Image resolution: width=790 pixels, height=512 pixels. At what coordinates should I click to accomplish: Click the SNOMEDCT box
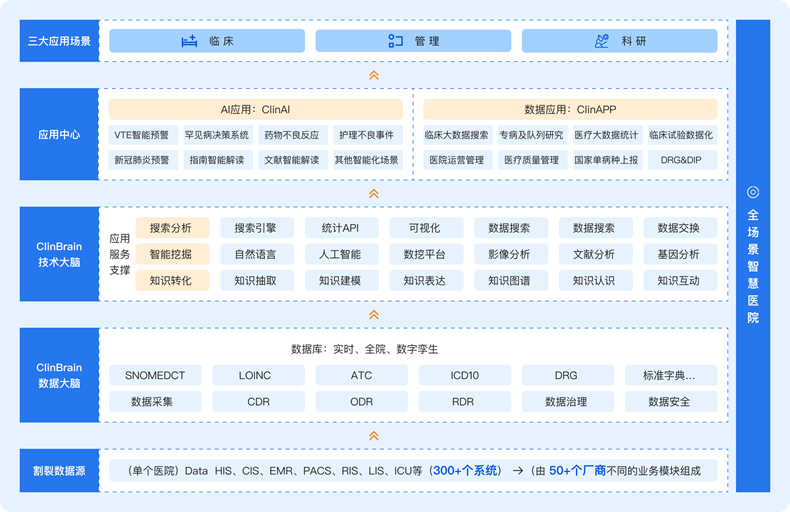pyautogui.click(x=155, y=375)
